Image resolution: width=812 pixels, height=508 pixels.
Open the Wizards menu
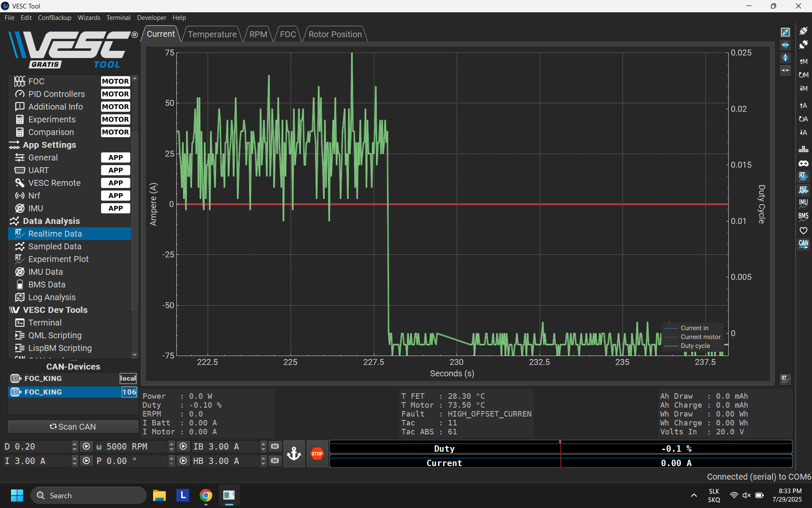pyautogui.click(x=89, y=18)
